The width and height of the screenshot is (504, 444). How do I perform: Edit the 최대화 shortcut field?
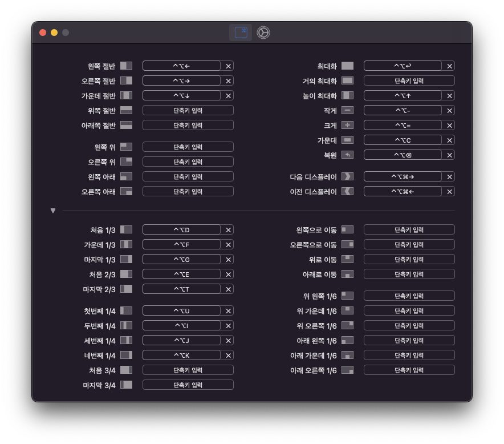[x=403, y=66]
